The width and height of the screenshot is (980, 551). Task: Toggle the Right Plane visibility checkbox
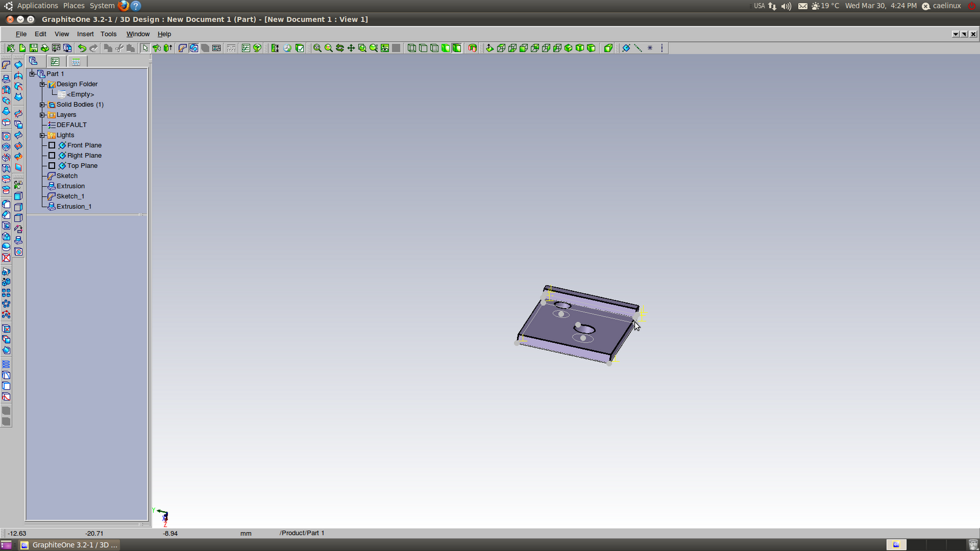point(51,155)
